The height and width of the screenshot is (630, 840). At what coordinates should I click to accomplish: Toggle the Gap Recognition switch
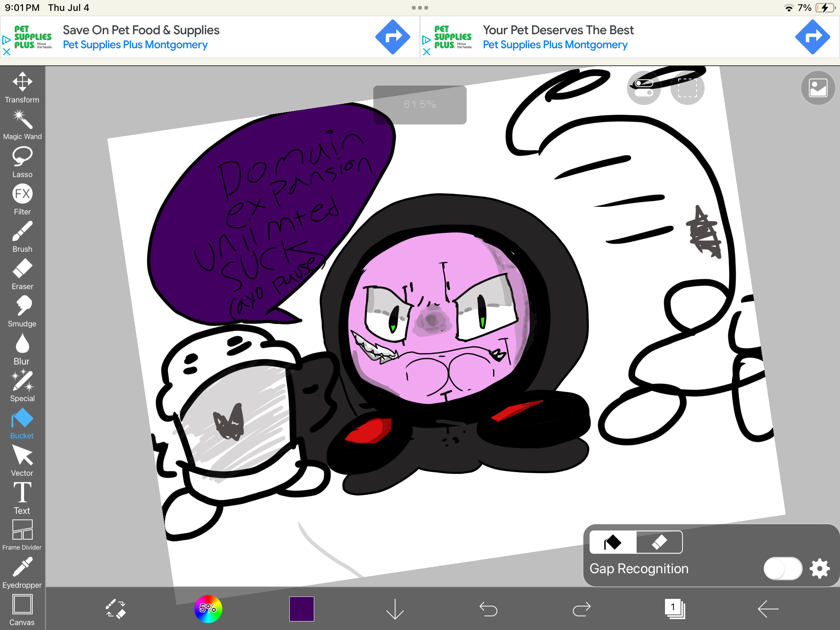pos(783,569)
